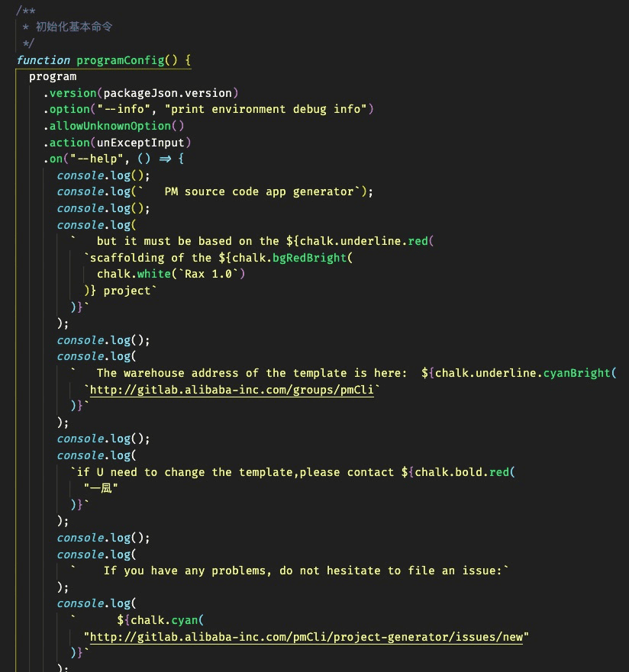Click the "PM source code app generator" text
The height and width of the screenshot is (672, 629).
click(260, 191)
